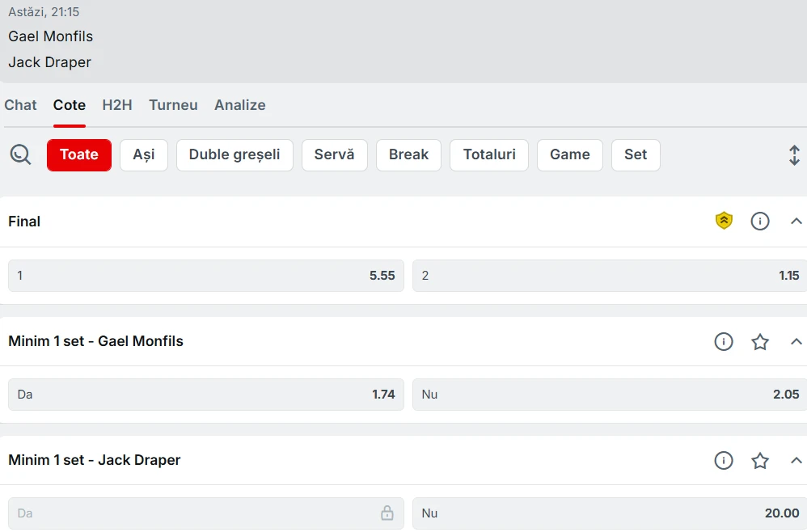Bet Da at 1.74 for Monfils set
The height and width of the screenshot is (532, 807).
click(206, 395)
